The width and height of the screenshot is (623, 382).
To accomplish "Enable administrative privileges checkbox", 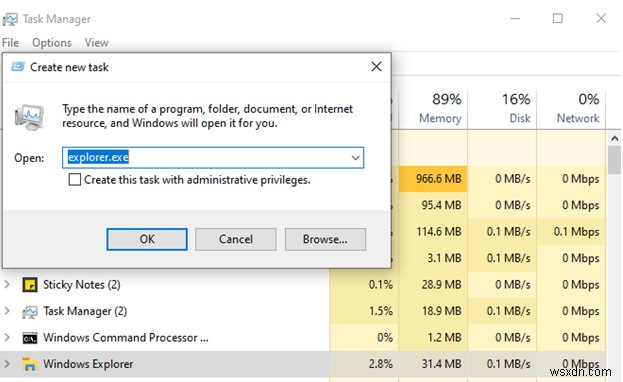I will [x=75, y=180].
